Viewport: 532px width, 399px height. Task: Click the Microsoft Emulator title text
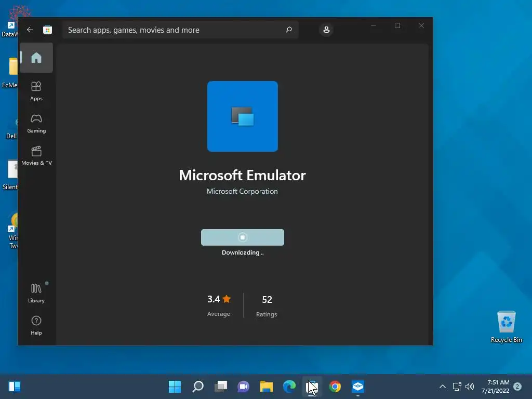(x=242, y=176)
